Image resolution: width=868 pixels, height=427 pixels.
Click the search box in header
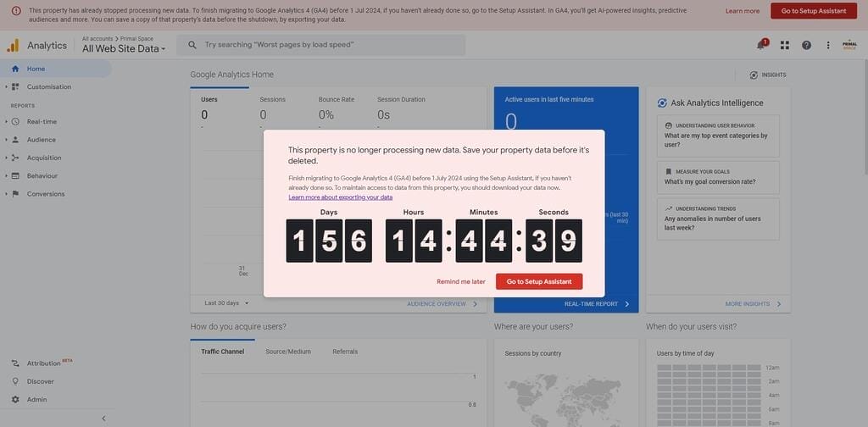pos(320,46)
